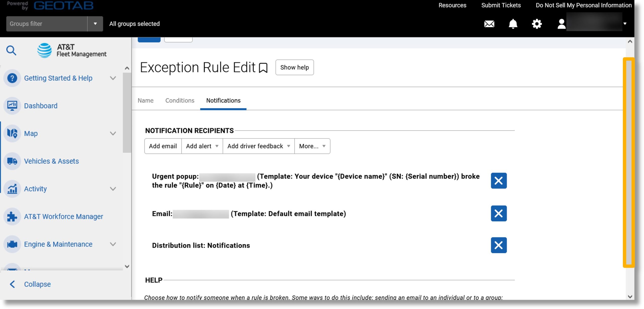Click the Add email button

(163, 146)
